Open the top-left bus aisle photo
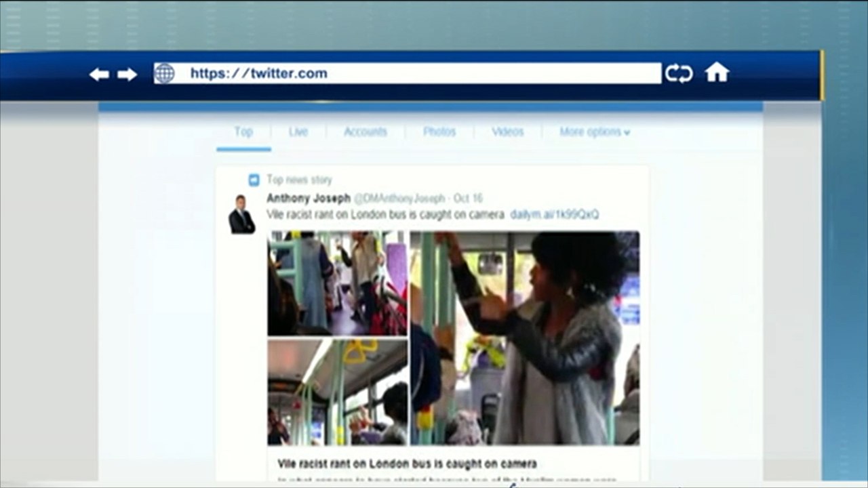The height and width of the screenshot is (488, 868). (338, 283)
